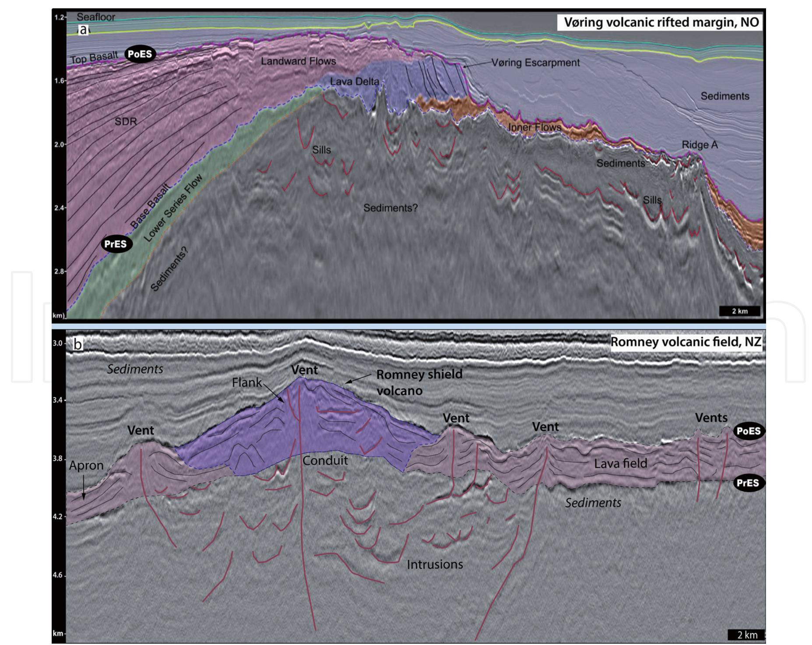This screenshot has width=812, height=645.
Task: Select rotated 'Sediments?' label under Lower Series Flow
Action: coord(169,269)
